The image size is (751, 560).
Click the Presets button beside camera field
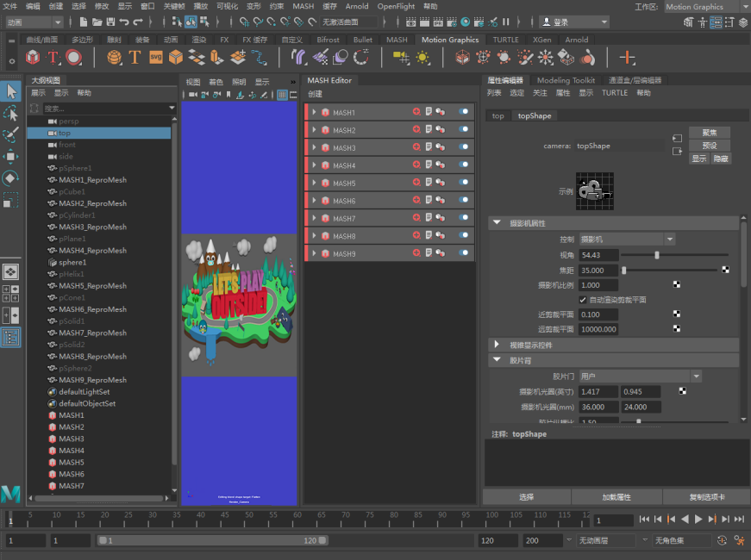[x=710, y=146]
